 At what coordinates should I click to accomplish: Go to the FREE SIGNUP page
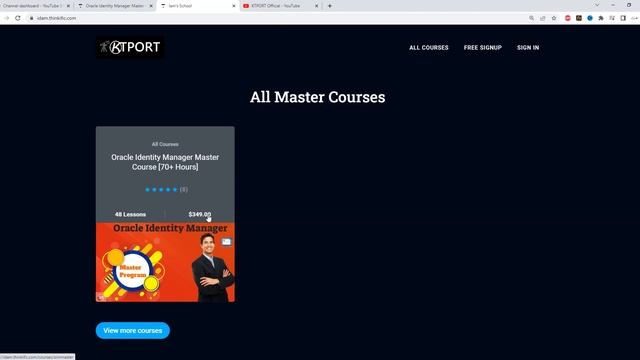[482, 48]
